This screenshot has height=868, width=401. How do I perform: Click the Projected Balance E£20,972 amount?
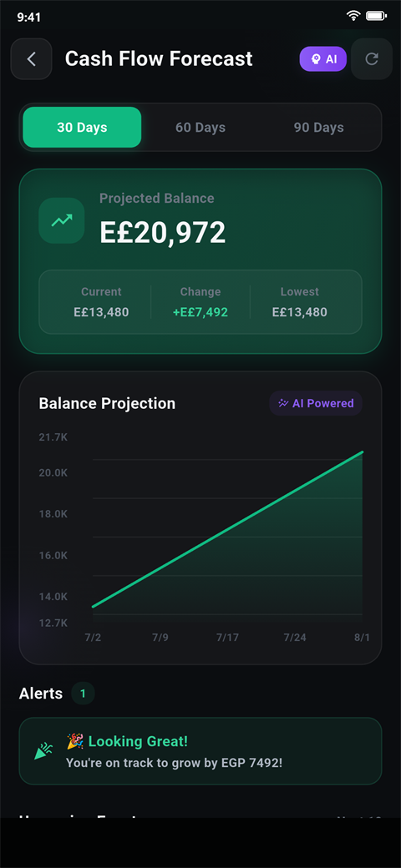(163, 233)
